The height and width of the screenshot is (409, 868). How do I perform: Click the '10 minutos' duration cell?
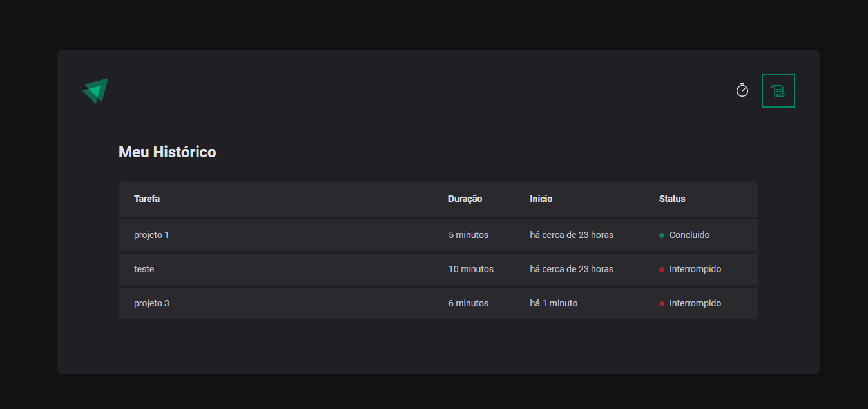[471, 269]
